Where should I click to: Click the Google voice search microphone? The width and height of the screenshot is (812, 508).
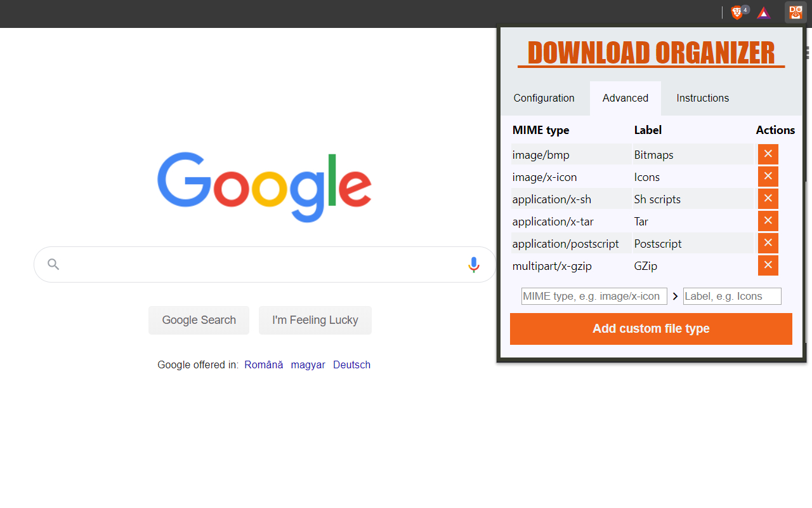click(474, 265)
